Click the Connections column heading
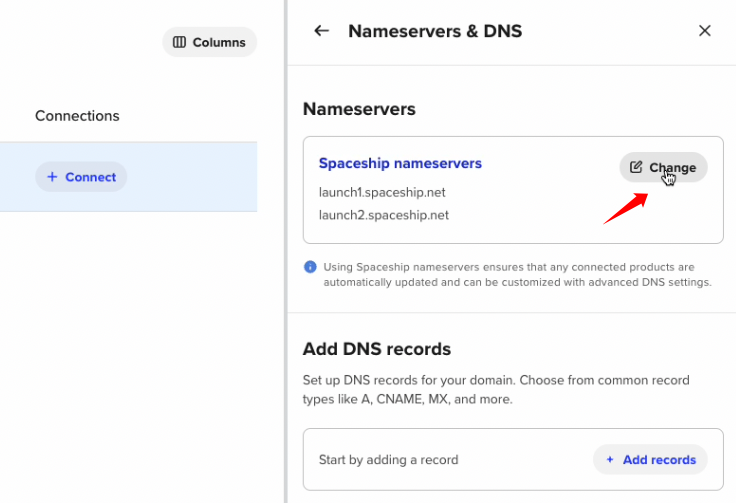 (x=77, y=116)
